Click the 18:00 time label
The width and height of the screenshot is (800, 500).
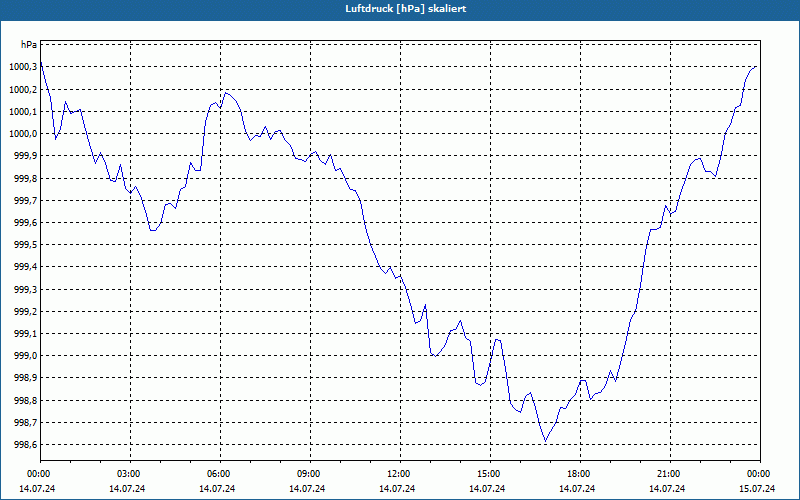point(578,474)
